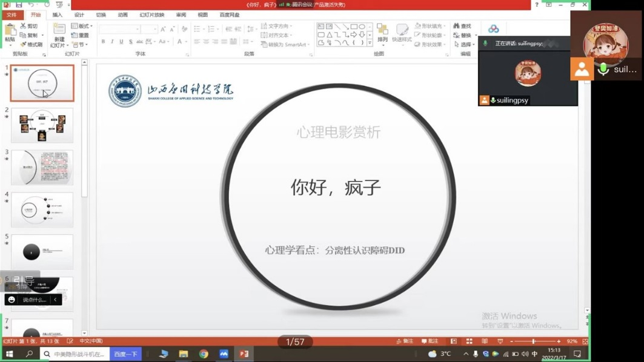Image resolution: width=644 pixels, height=362 pixels.
Task: Expand the Layout (版式) dropdown
Action: coord(82,26)
